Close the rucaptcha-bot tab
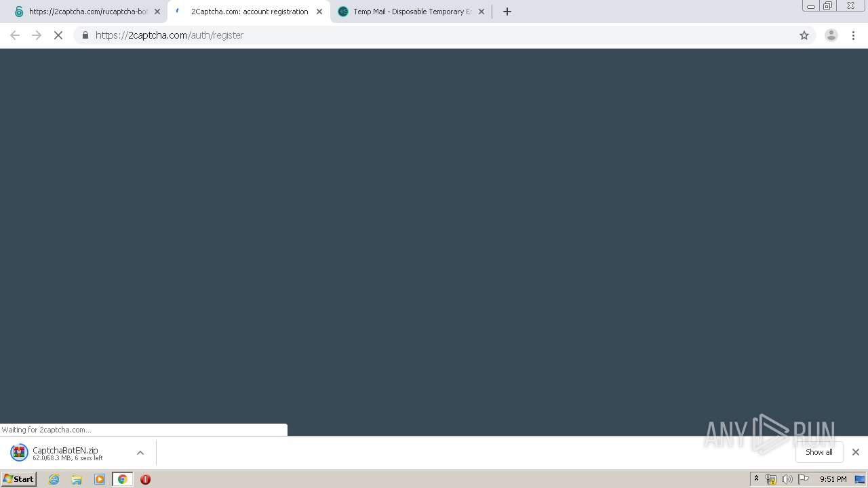 [x=157, y=12]
